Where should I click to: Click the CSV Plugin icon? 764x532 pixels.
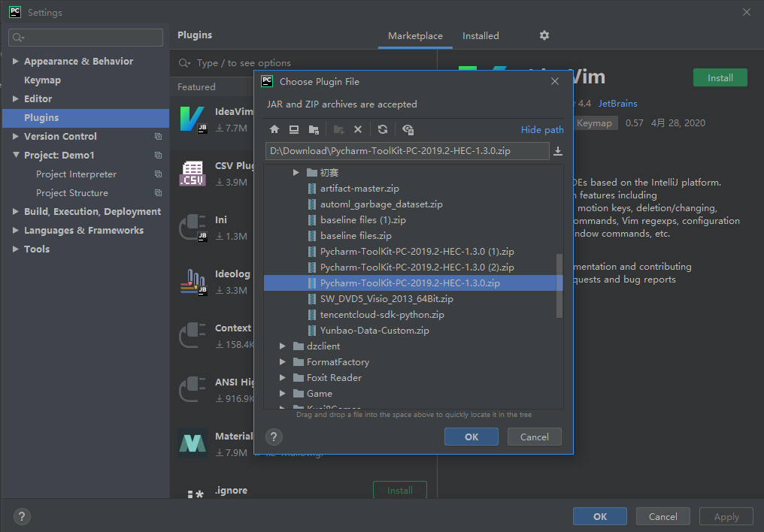pyautogui.click(x=193, y=174)
